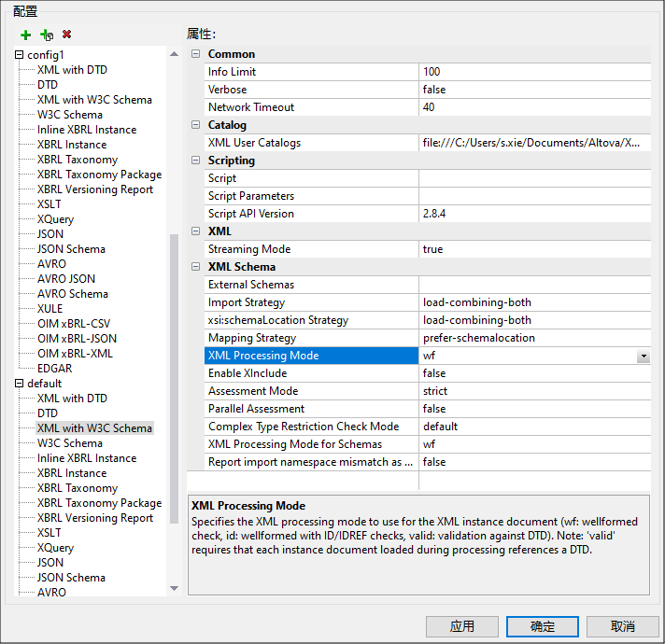Collapse the config1 tree node
This screenshot has width=665, height=644.
[19, 55]
